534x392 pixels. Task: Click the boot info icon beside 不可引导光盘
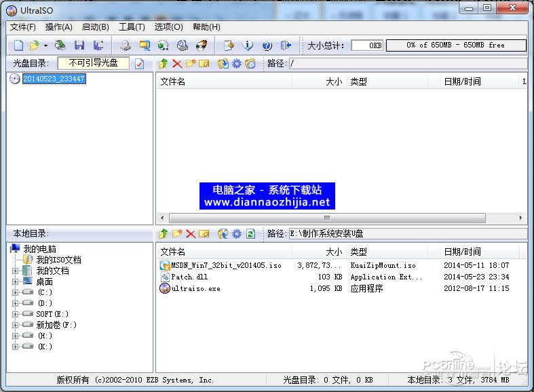(x=139, y=64)
